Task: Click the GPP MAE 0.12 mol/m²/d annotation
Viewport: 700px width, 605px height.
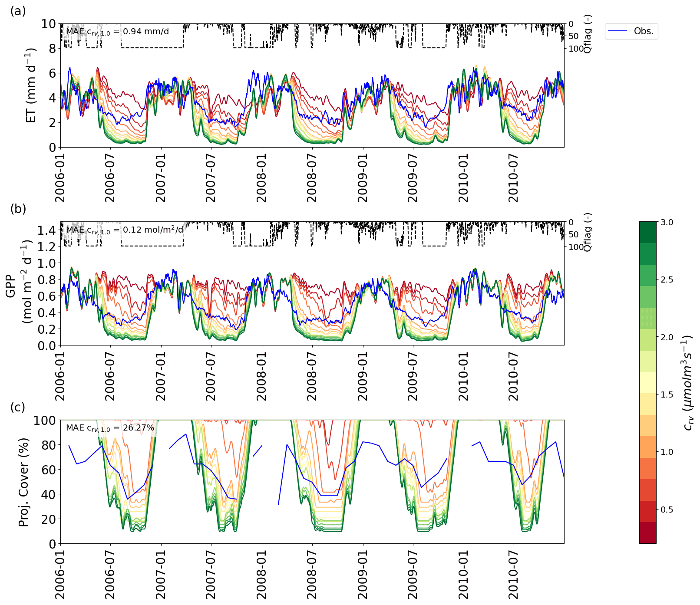Action: tap(125, 230)
